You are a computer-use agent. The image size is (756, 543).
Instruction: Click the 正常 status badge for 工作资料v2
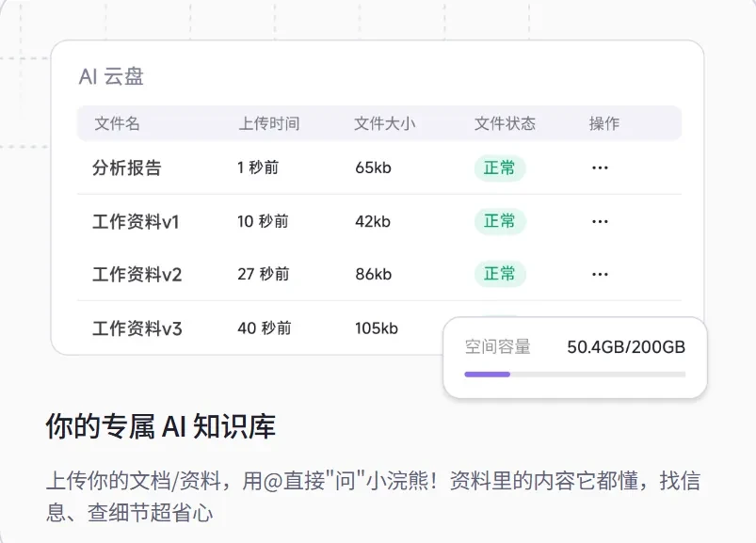click(x=500, y=274)
